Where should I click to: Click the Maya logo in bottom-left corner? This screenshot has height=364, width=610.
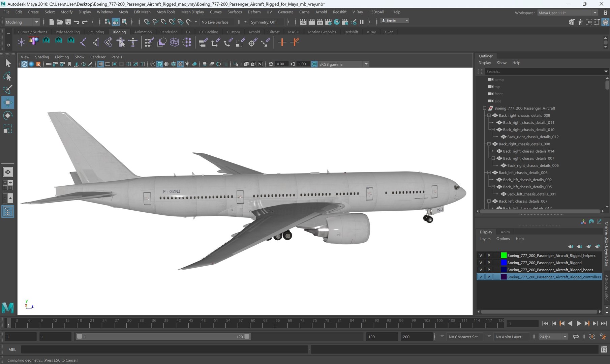point(8,308)
